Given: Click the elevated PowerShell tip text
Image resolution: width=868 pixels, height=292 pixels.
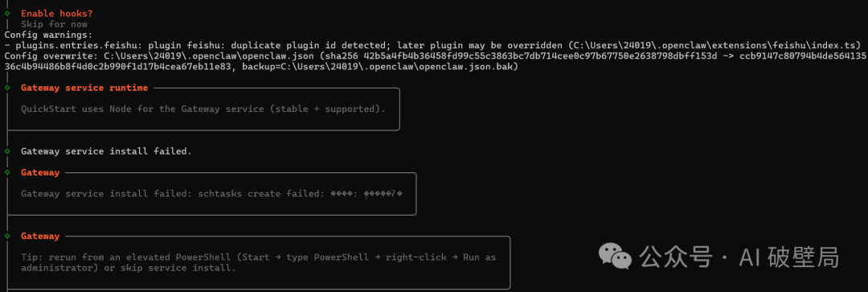Looking at the screenshot, I should [x=259, y=257].
